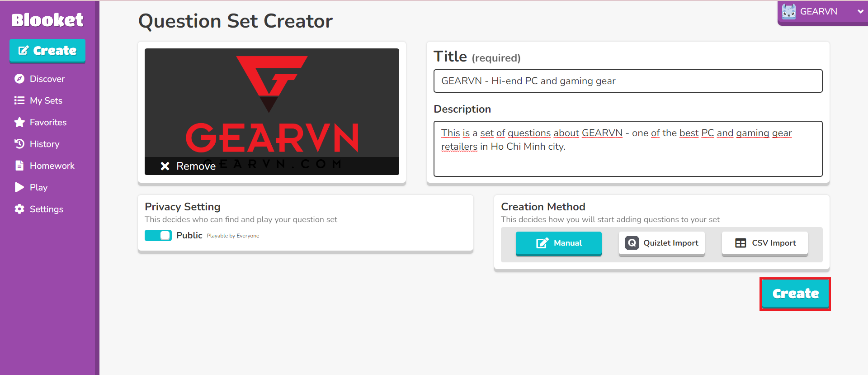Click the 'Public' label text
868x375 pixels.
pyautogui.click(x=189, y=235)
